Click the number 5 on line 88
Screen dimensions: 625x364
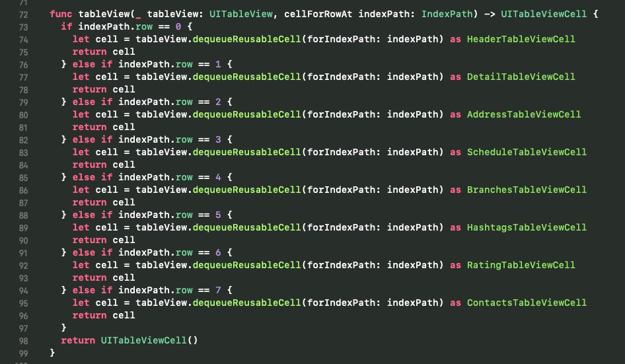coord(218,215)
